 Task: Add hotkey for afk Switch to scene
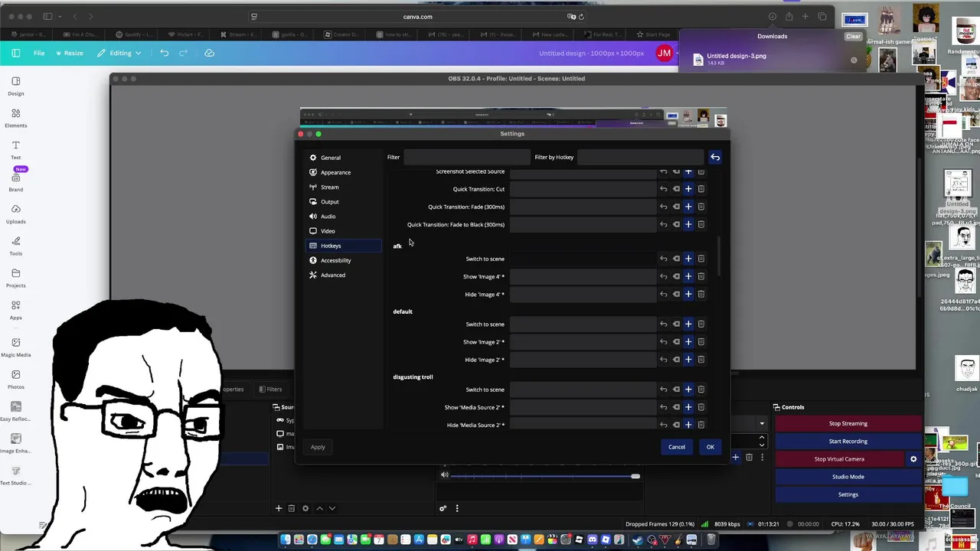coord(688,259)
